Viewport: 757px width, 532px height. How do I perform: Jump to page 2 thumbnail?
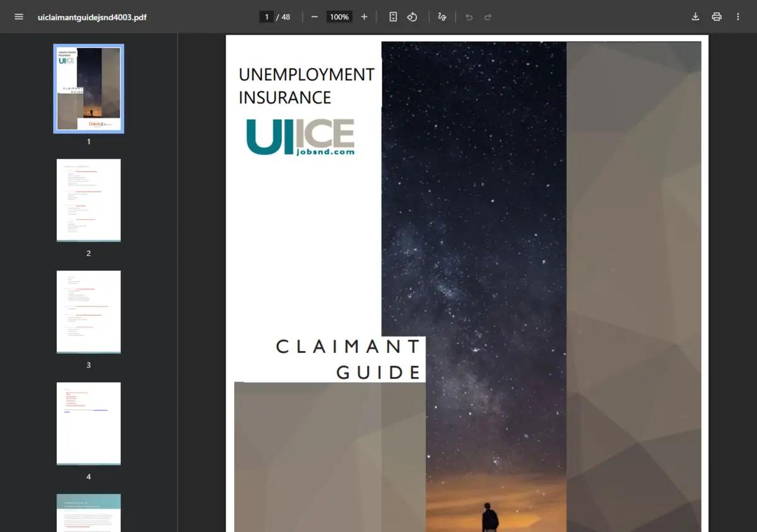coord(89,200)
